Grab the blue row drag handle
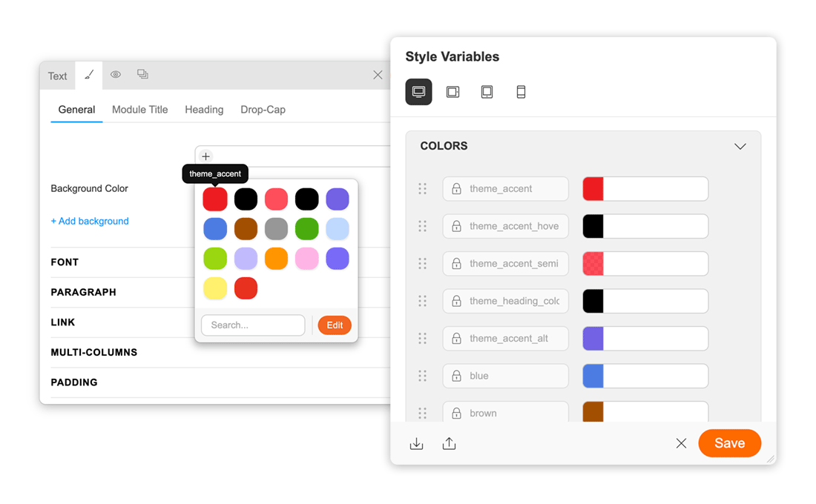 [423, 376]
